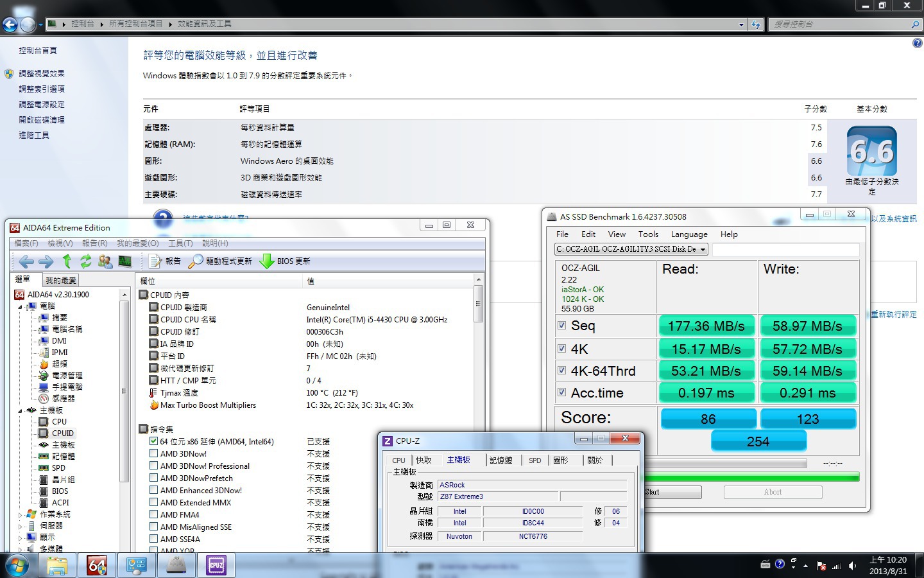Open Tools menu in AS SSD
Screen dimensions: 924x578
648,234
